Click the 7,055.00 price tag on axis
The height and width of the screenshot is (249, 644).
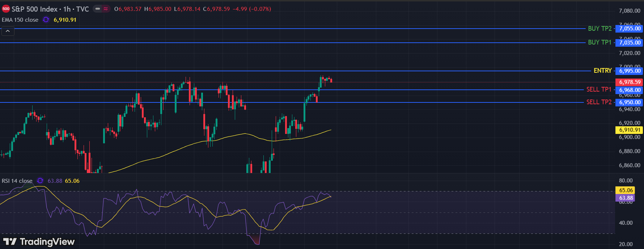pyautogui.click(x=630, y=29)
